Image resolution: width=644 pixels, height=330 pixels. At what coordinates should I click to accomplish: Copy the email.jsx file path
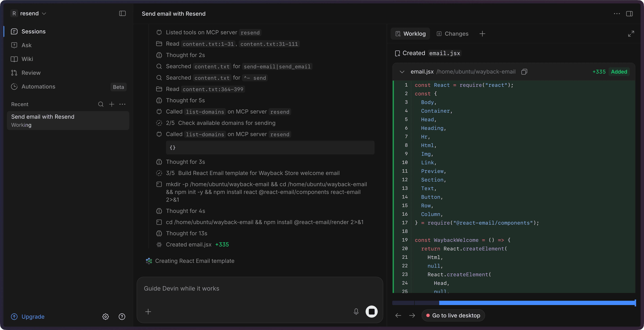click(x=524, y=72)
